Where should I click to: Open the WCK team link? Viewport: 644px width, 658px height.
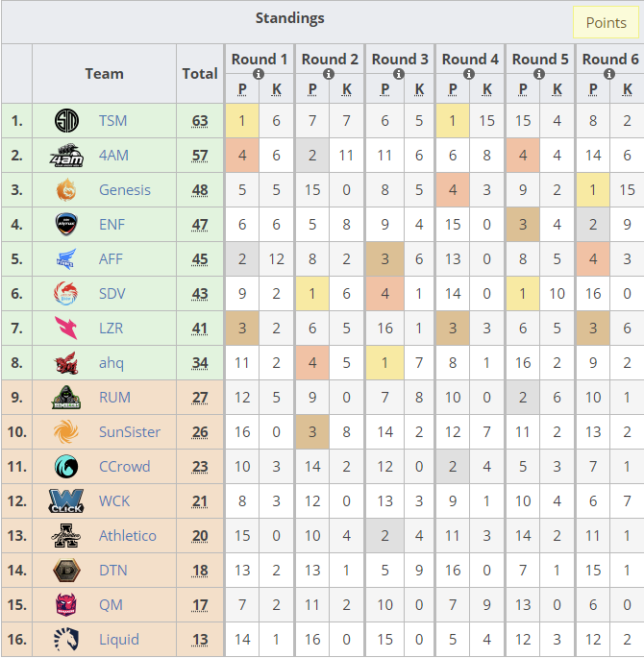[x=114, y=501]
